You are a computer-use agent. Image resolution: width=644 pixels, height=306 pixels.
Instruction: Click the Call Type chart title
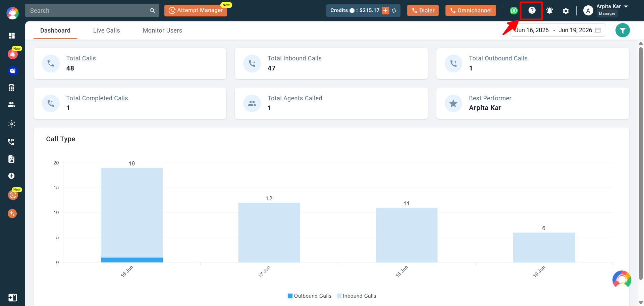[x=61, y=139]
